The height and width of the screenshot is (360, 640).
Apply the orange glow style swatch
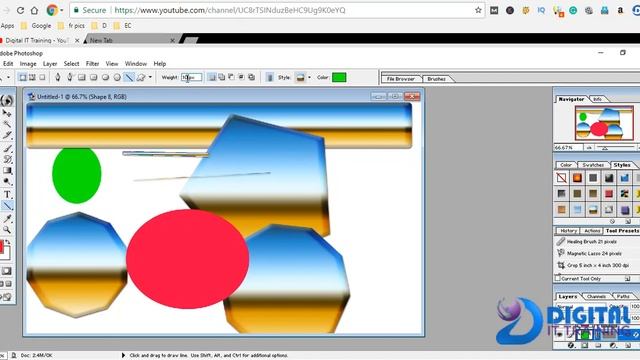pyautogui.click(x=577, y=178)
